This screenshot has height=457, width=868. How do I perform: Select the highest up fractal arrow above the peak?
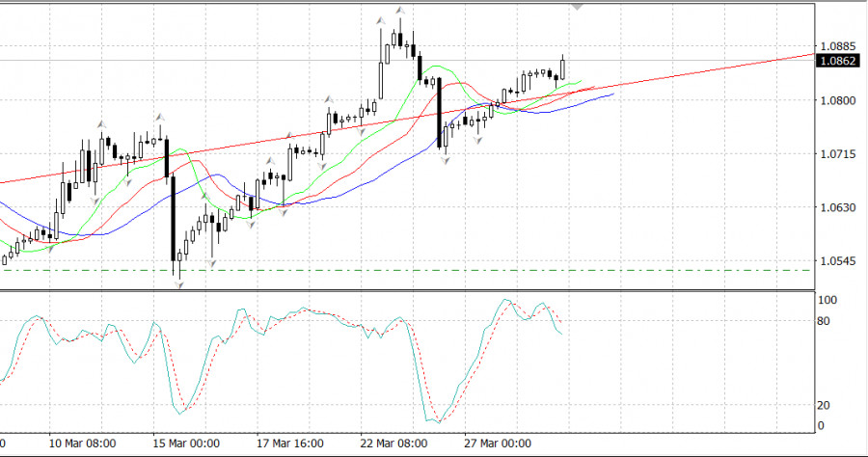[x=399, y=11]
